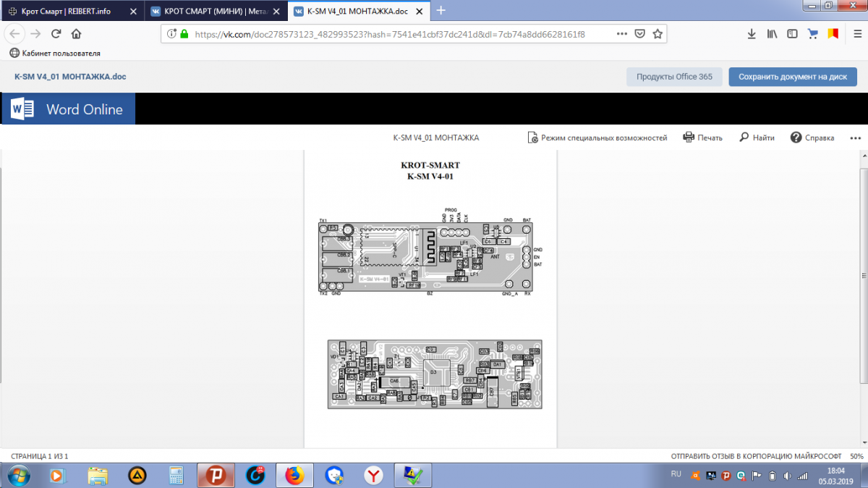Save page to Pocket
868x488 pixels.
pyautogui.click(x=640, y=34)
